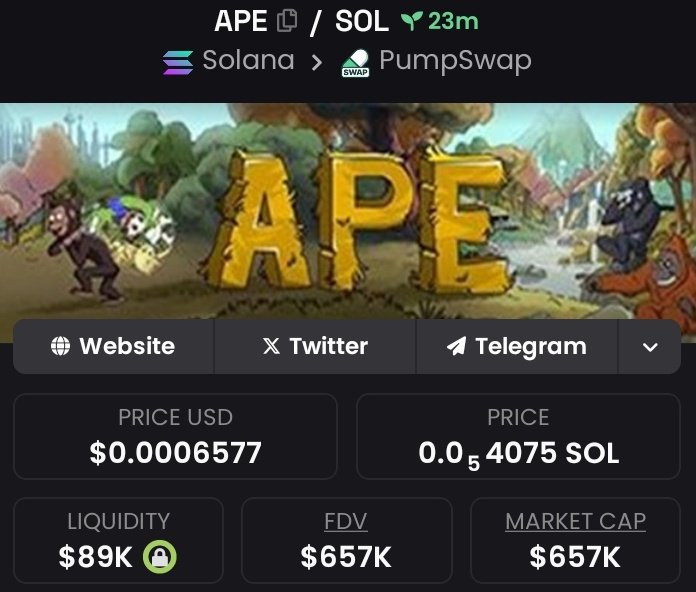Click the paper plane Telegram icon
The width and height of the screenshot is (696, 592).
point(456,346)
